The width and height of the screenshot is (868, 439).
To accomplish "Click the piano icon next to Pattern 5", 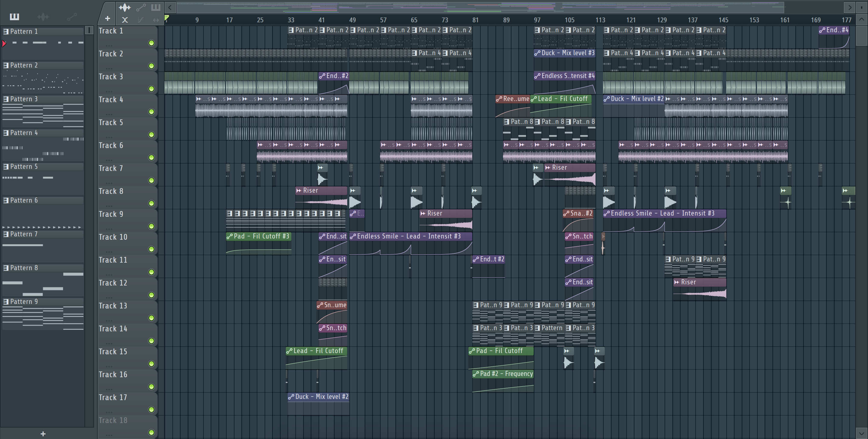I will pos(6,166).
